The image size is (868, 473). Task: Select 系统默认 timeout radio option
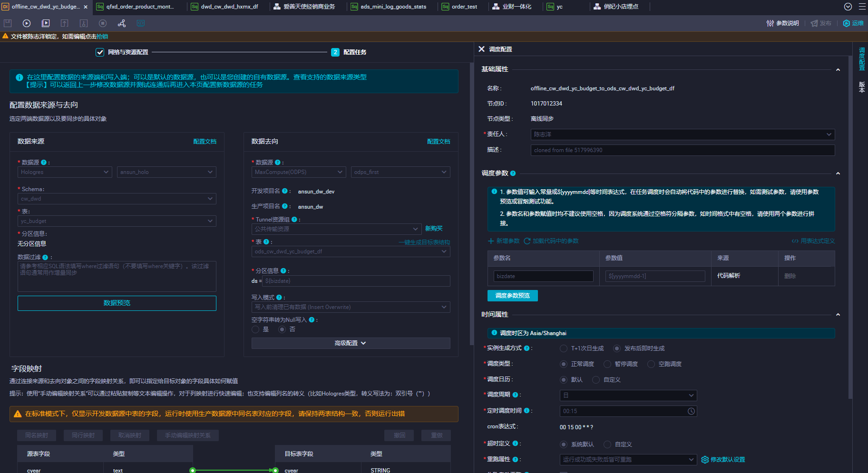(564, 444)
